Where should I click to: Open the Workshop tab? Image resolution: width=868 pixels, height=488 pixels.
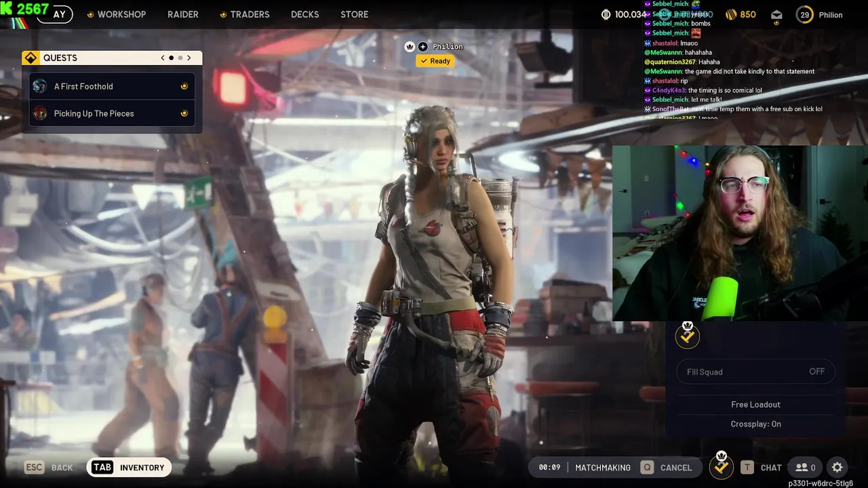(121, 14)
